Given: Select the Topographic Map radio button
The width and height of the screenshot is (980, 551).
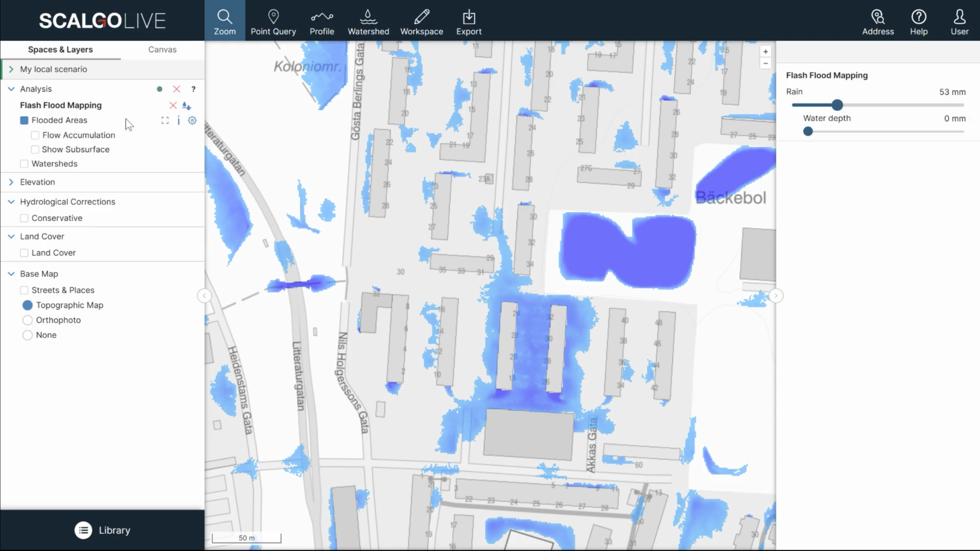Looking at the screenshot, I should (x=27, y=305).
